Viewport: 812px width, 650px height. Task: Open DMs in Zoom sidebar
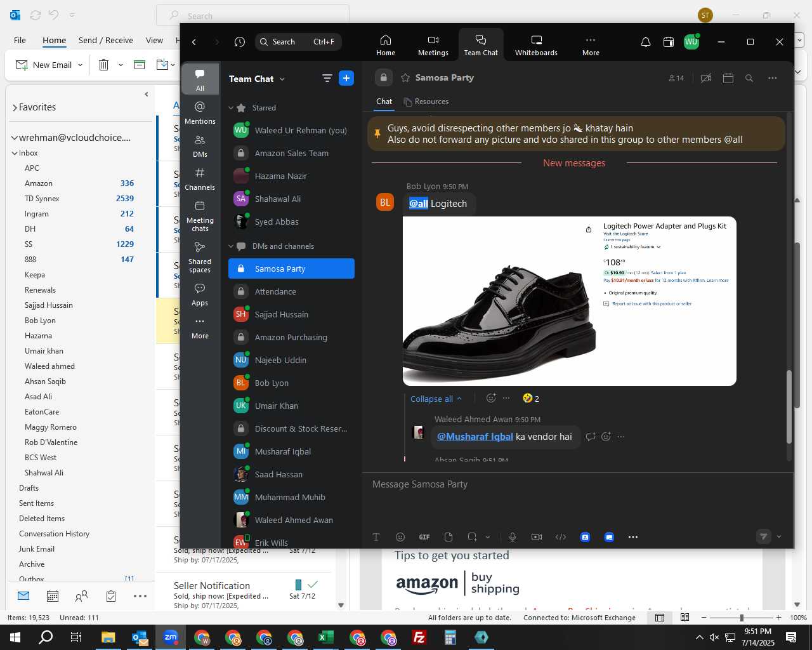coord(200,145)
